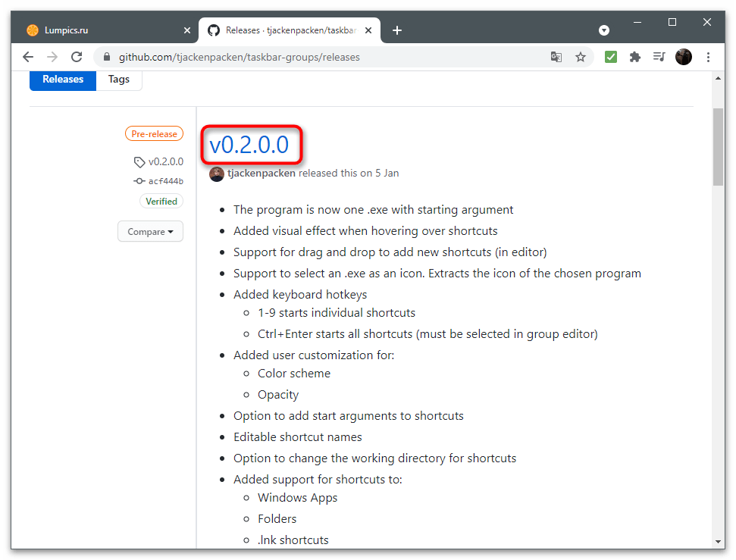Image resolution: width=736 pixels, height=560 pixels.
Task: Reload the page with the refresh icon
Action: point(77,58)
